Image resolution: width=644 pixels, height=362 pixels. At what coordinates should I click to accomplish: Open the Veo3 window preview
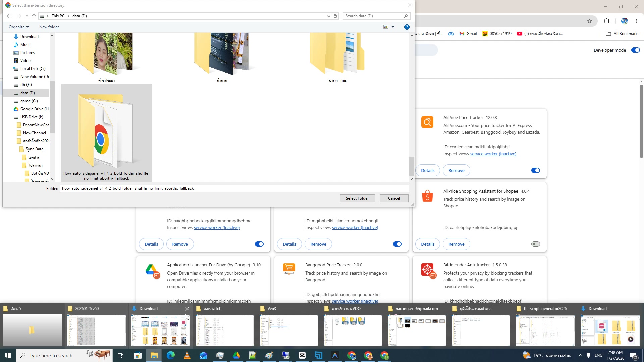pos(288,330)
